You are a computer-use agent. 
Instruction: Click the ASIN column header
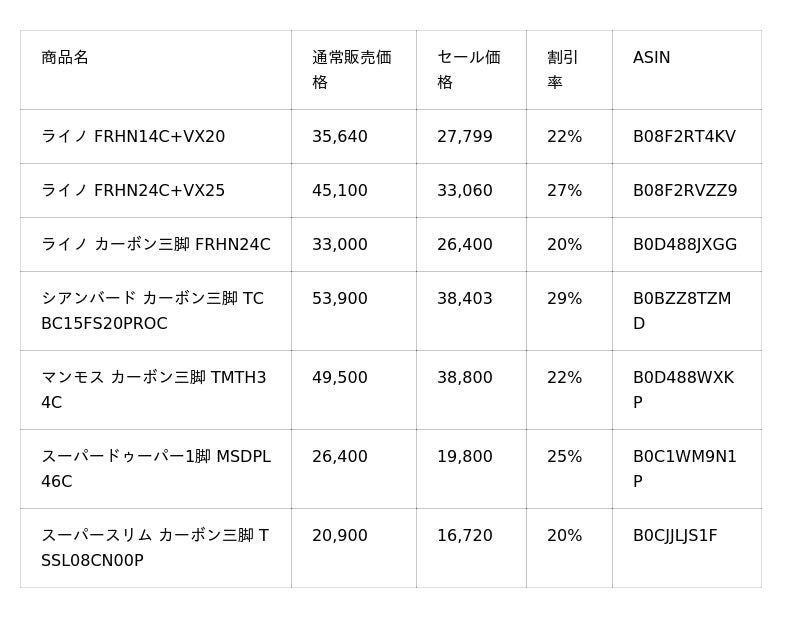651,58
